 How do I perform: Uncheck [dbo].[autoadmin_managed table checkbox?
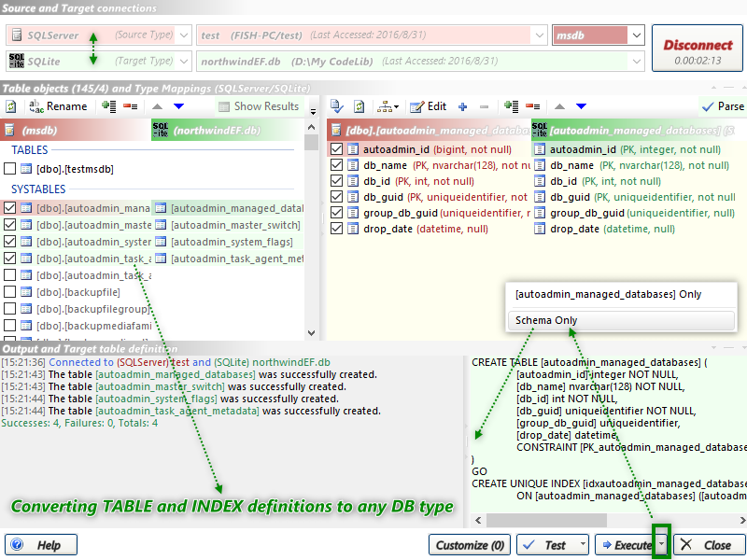click(9, 208)
